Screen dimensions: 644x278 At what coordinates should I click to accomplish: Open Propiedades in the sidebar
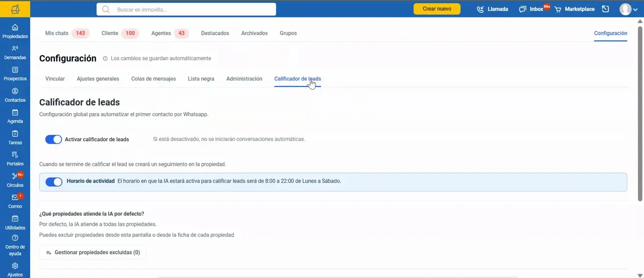coord(15,31)
